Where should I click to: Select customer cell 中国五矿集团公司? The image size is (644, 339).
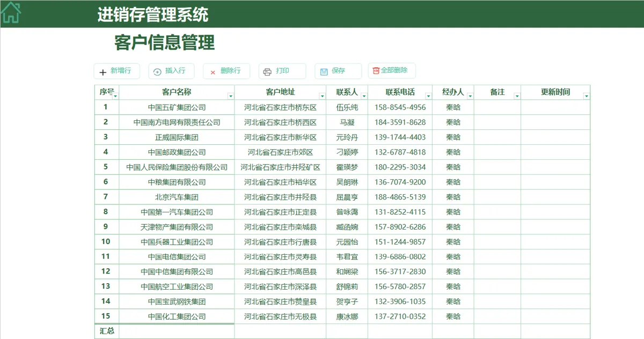click(177, 107)
